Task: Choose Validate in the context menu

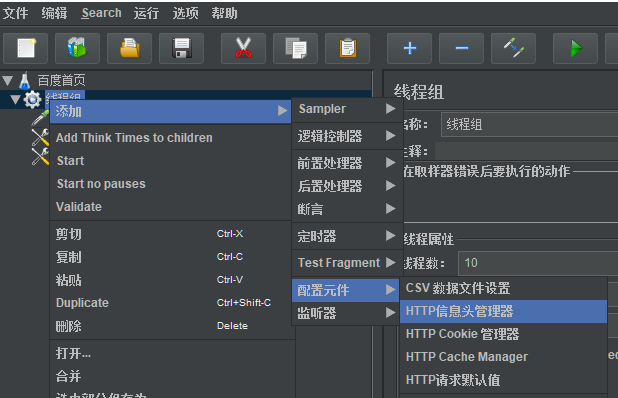Action: (x=171, y=206)
